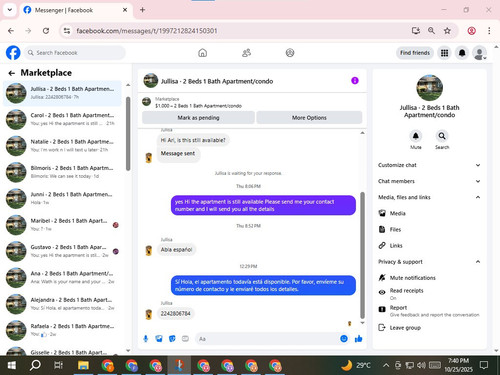Leave group option
Viewport: 500px width, 375px height.
pyautogui.click(x=429, y=328)
